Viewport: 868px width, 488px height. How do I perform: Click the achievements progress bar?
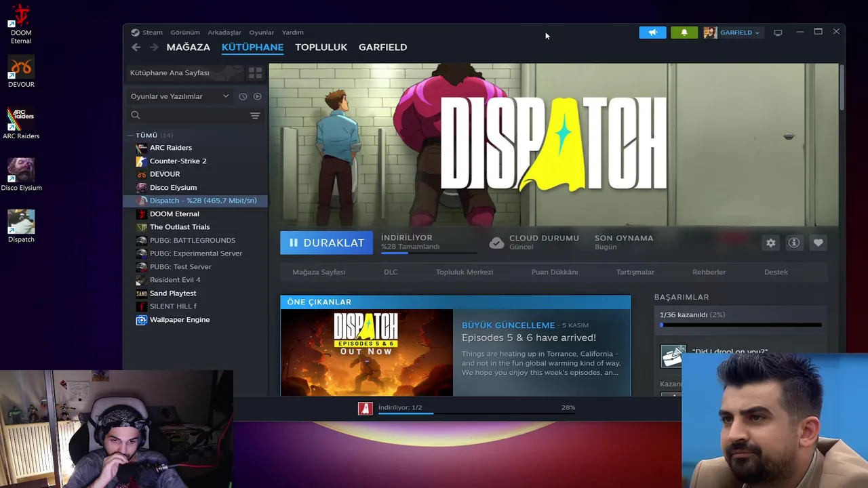741,325
